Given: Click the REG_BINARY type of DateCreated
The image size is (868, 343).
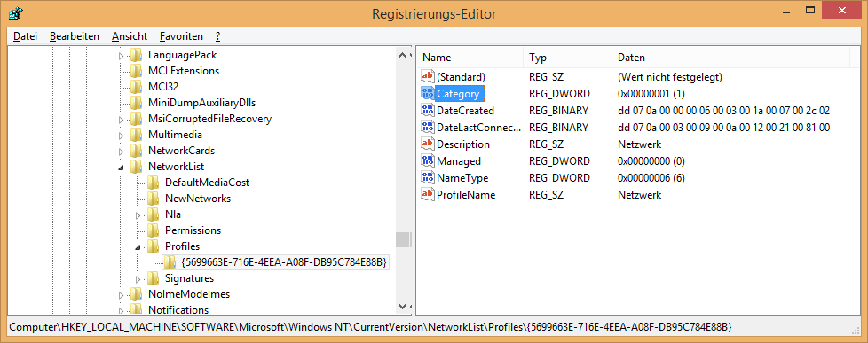Looking at the screenshot, I should [x=558, y=111].
